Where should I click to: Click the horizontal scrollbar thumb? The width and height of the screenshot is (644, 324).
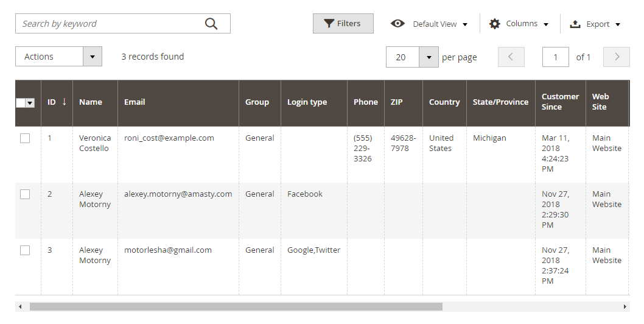click(236, 307)
